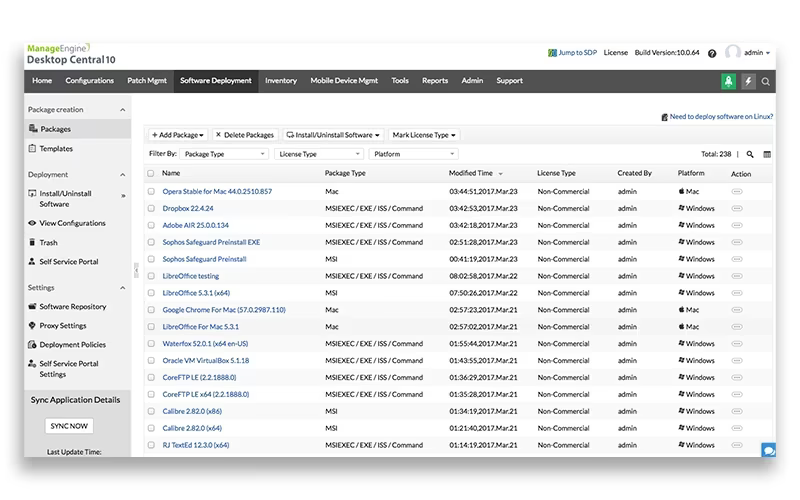The width and height of the screenshot is (800, 500).
Task: Click the Packages sidebar icon
Action: pos(33,129)
